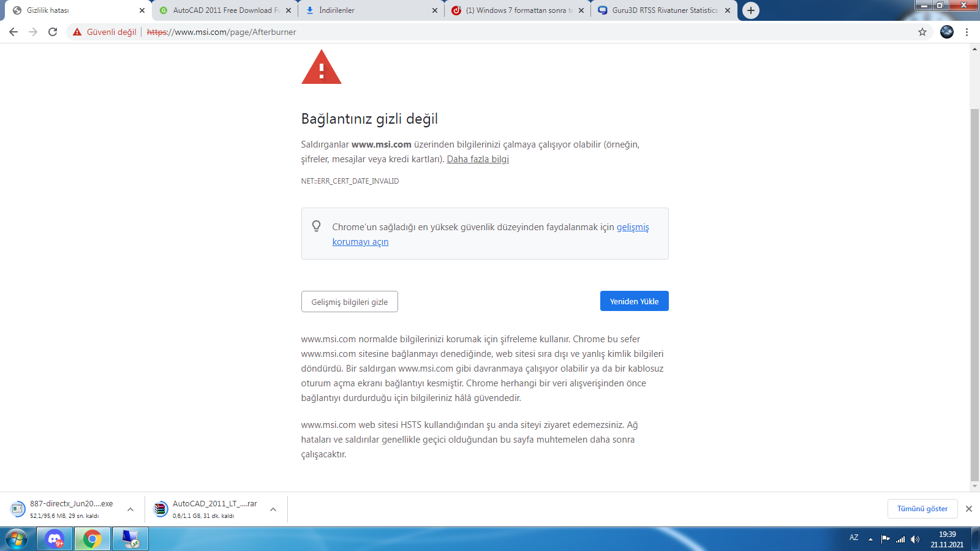Close the Guru3D RTSS Rivatuner tab

(728, 10)
